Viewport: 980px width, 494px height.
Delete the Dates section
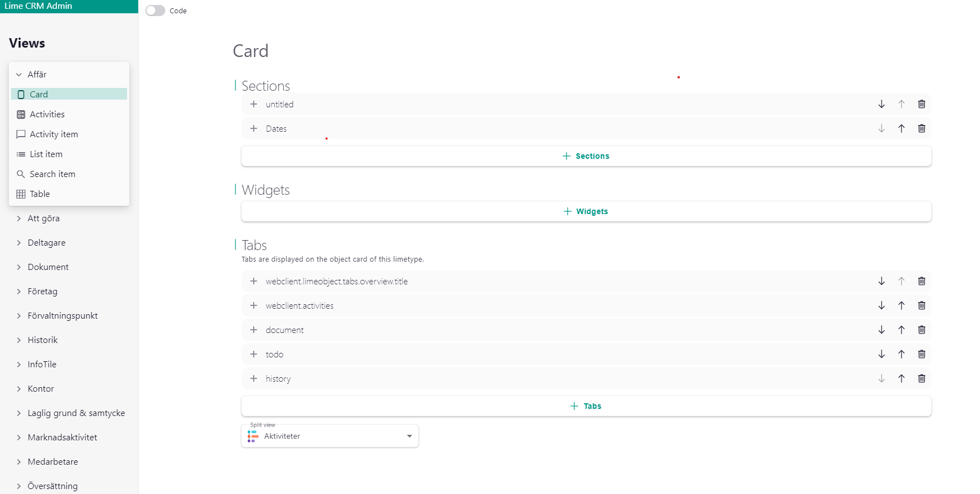point(921,128)
